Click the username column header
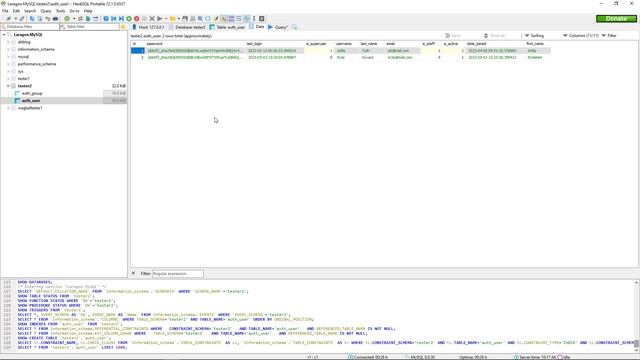Screen dimensions: 640x360 347,44
